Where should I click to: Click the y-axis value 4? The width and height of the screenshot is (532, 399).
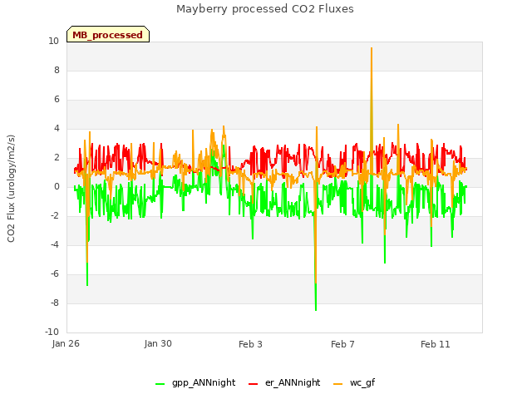point(57,129)
